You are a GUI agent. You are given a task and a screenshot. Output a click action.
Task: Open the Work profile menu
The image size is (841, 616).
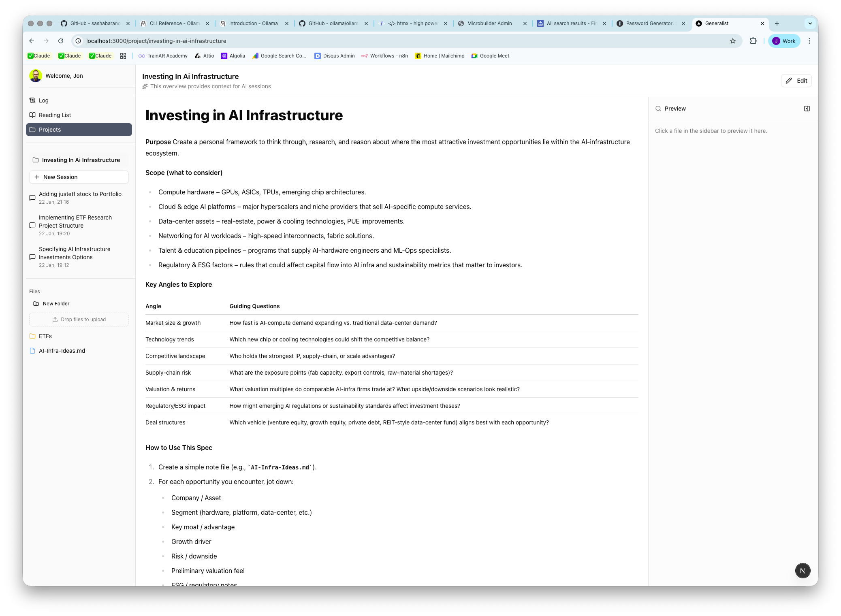coord(784,41)
